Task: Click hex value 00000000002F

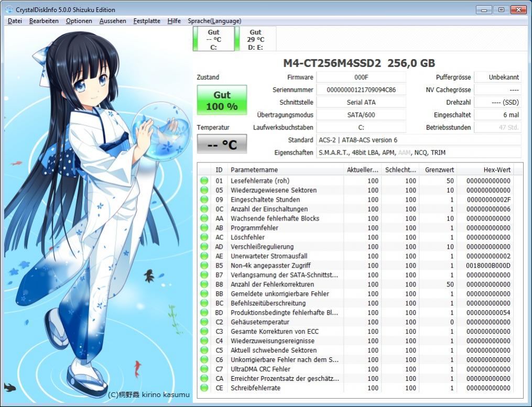Action: pyautogui.click(x=488, y=200)
